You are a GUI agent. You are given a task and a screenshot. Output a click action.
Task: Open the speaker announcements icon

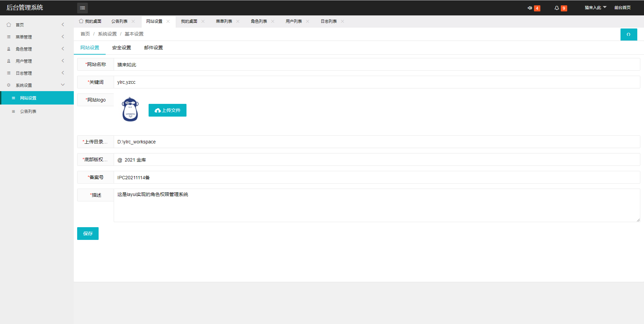pyautogui.click(x=530, y=8)
